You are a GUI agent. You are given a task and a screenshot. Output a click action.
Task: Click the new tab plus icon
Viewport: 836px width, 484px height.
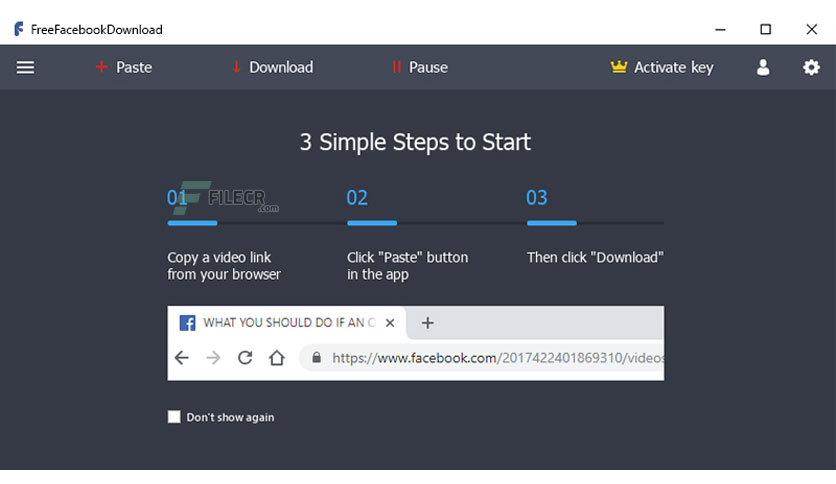(x=427, y=322)
